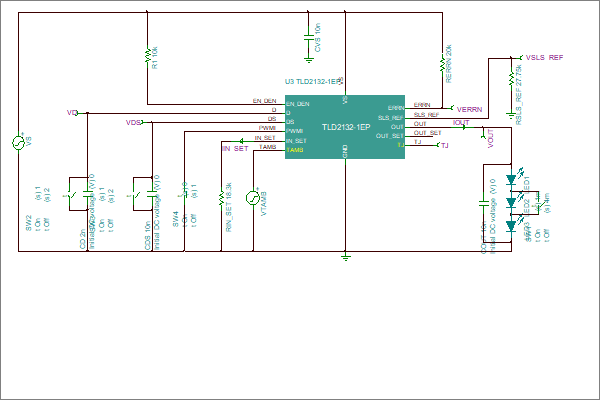Select the COUT capacitor symbol near the LEDs
Image resolution: width=600 pixels, height=400 pixels.
484,203
